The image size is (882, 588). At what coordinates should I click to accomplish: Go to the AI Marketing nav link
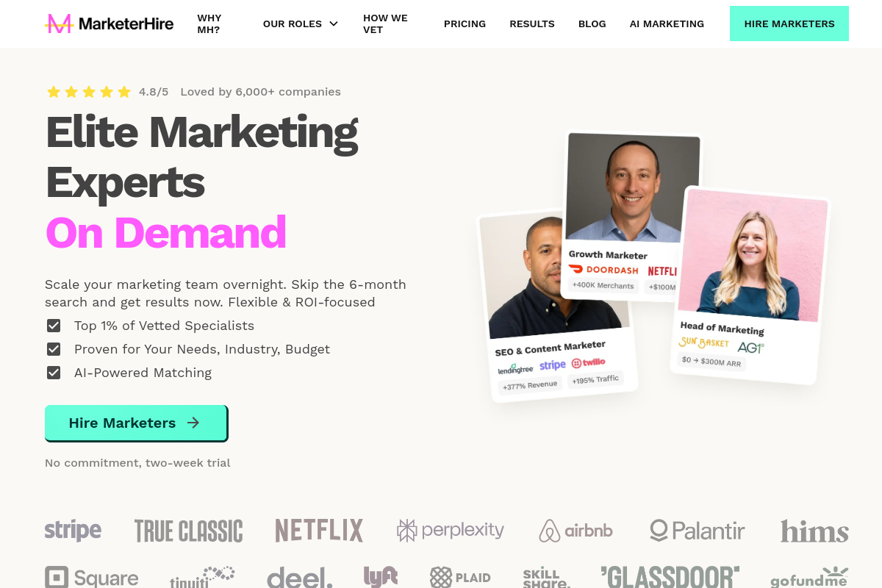(x=667, y=24)
